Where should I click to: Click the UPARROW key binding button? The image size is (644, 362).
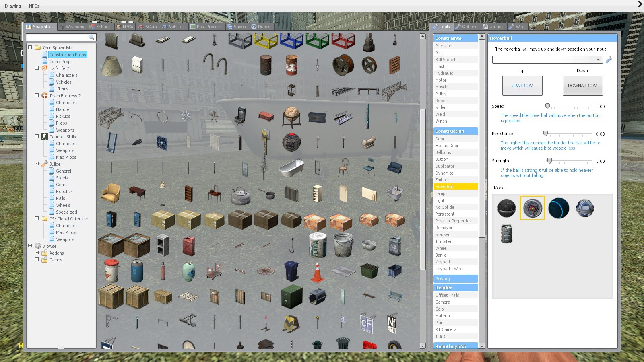[x=522, y=86]
